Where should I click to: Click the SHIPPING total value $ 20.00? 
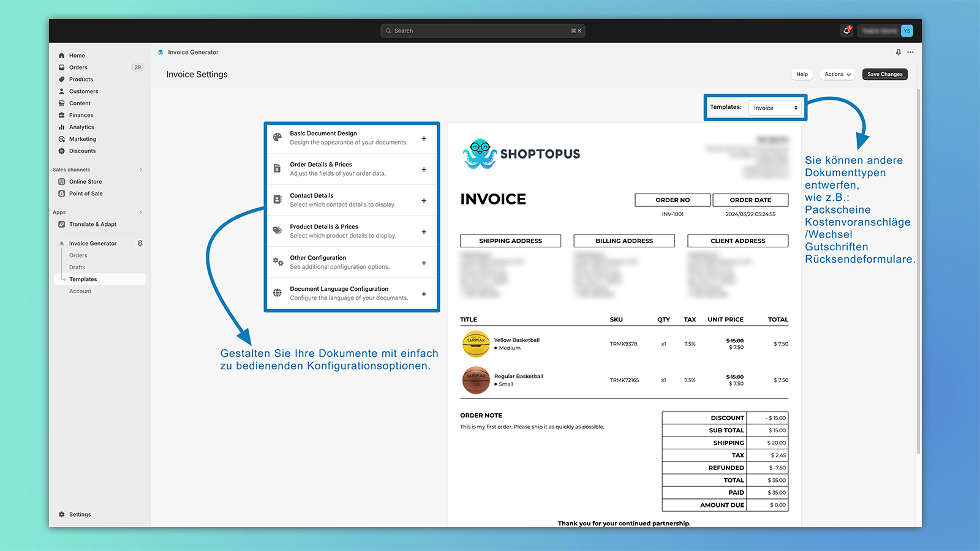coord(776,443)
